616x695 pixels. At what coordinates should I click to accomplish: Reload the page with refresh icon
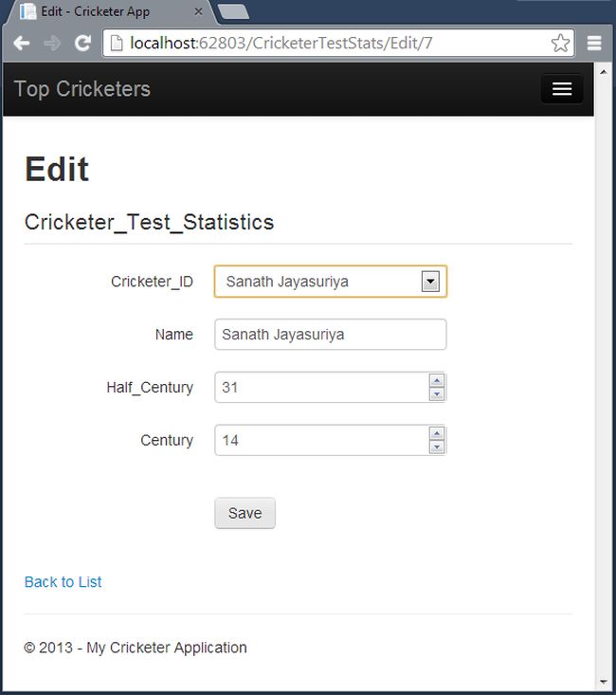click(82, 44)
